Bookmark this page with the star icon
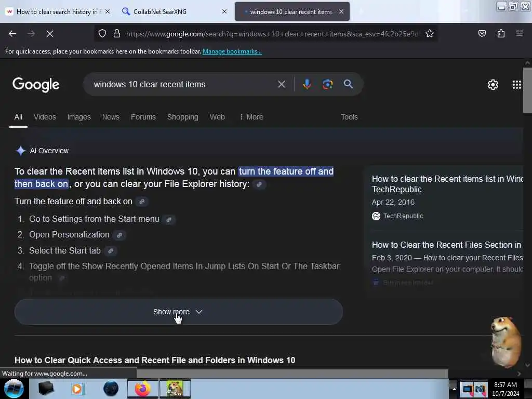Viewport: 532px width, 399px height. click(430, 34)
